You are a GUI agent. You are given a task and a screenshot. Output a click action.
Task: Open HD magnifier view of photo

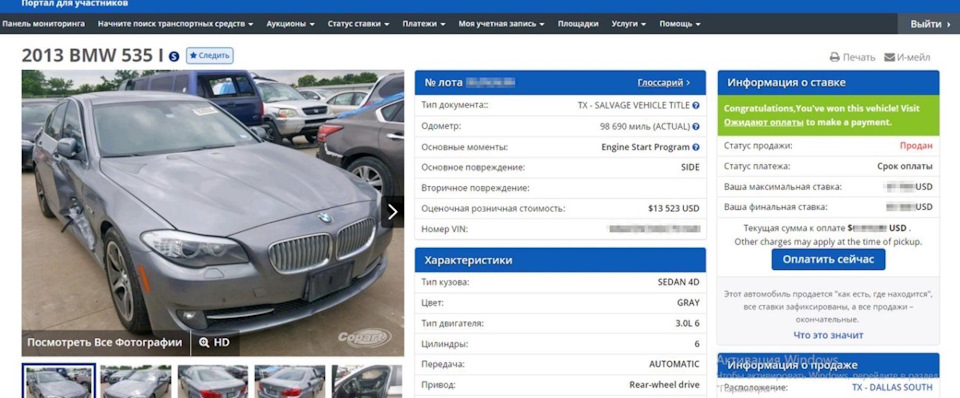point(214,342)
